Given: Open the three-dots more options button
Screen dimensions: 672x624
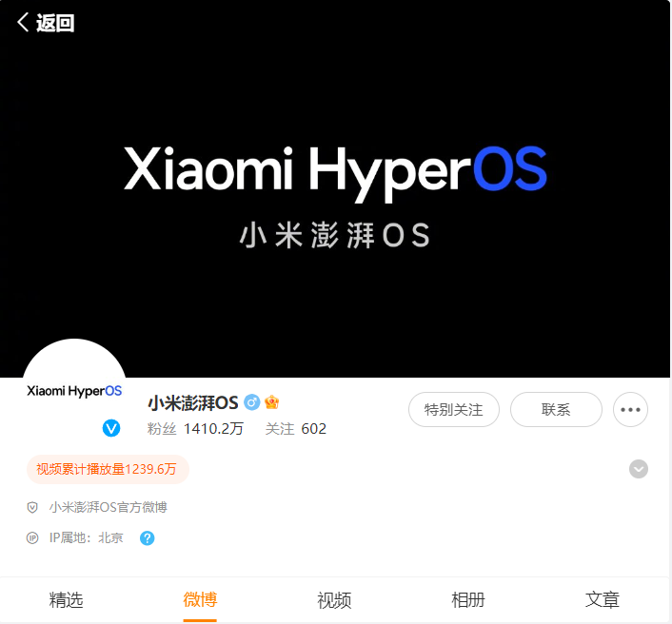Looking at the screenshot, I should pos(630,409).
